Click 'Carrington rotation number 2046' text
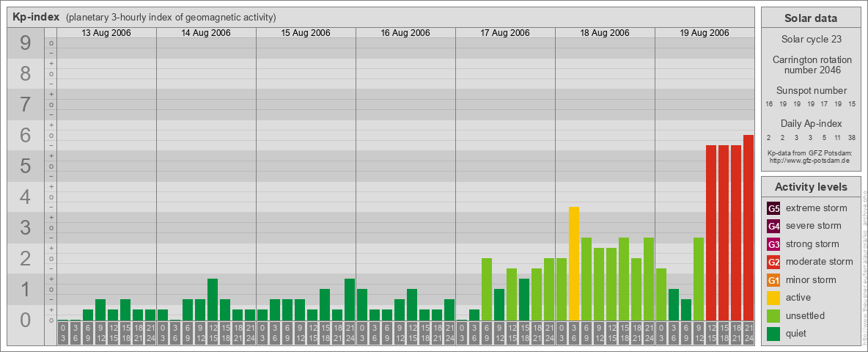The image size is (868, 352). tap(811, 65)
